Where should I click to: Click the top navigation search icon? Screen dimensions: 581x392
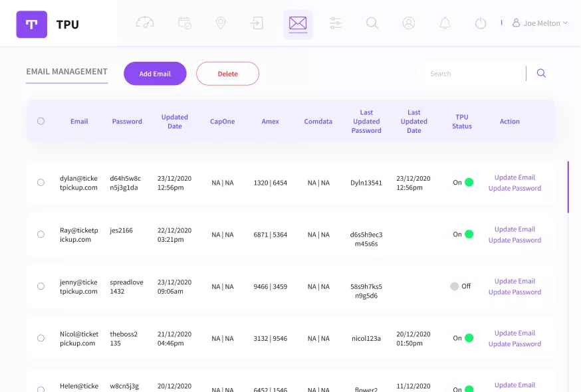click(372, 23)
